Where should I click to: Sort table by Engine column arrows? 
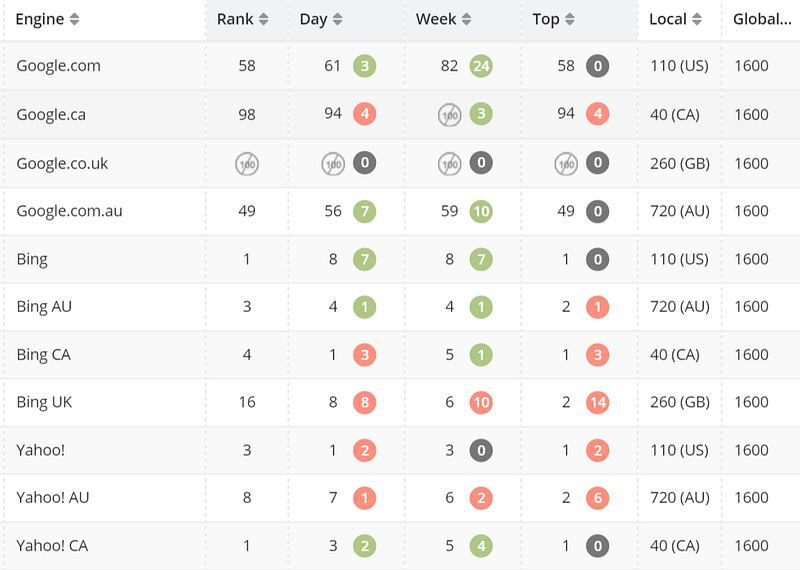click(74, 19)
